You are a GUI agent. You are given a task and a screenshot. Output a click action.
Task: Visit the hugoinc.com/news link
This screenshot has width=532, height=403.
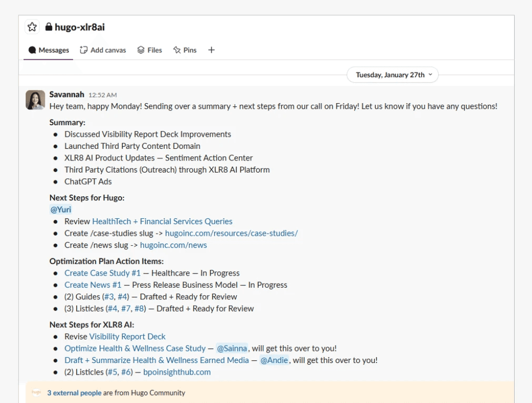174,245
